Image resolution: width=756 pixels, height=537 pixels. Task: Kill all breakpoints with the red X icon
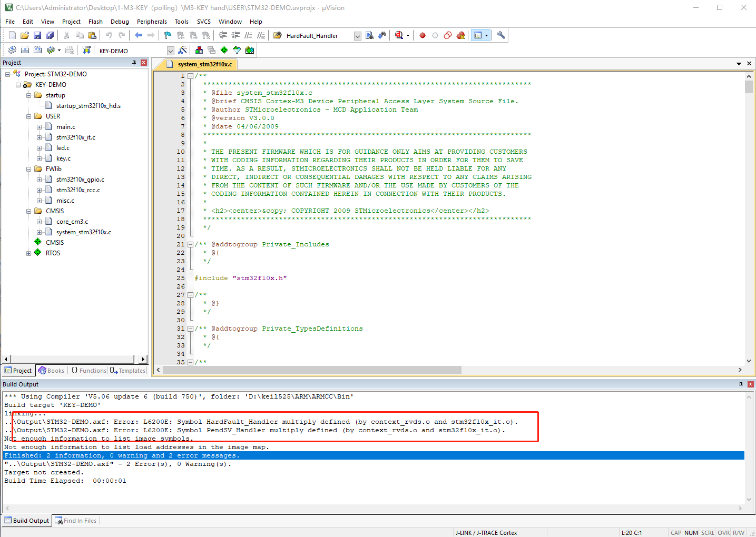[x=460, y=35]
